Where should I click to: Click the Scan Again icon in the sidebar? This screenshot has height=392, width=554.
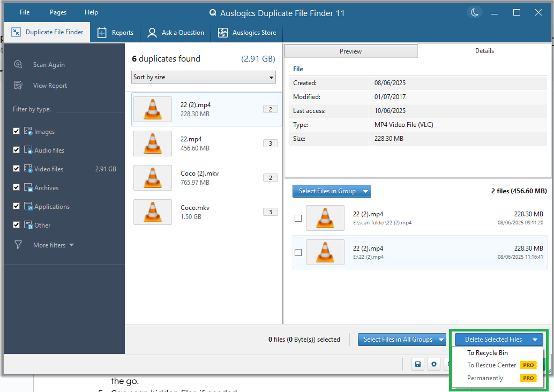coord(19,64)
